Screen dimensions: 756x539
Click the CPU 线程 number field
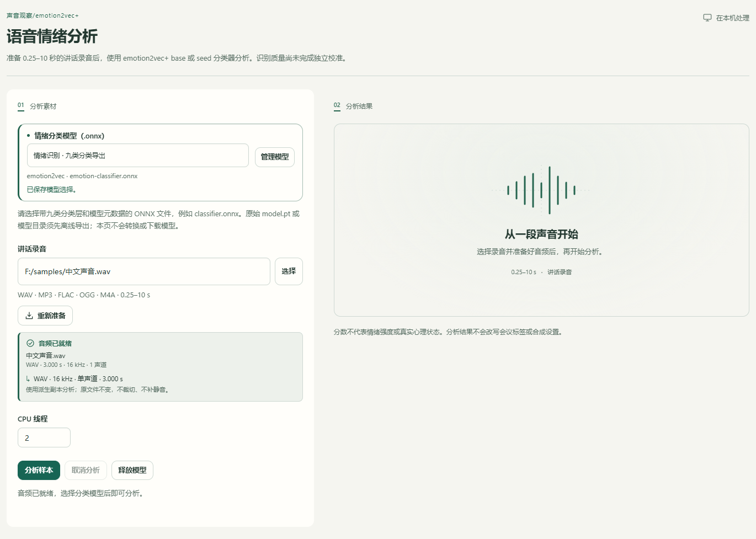[44, 437]
